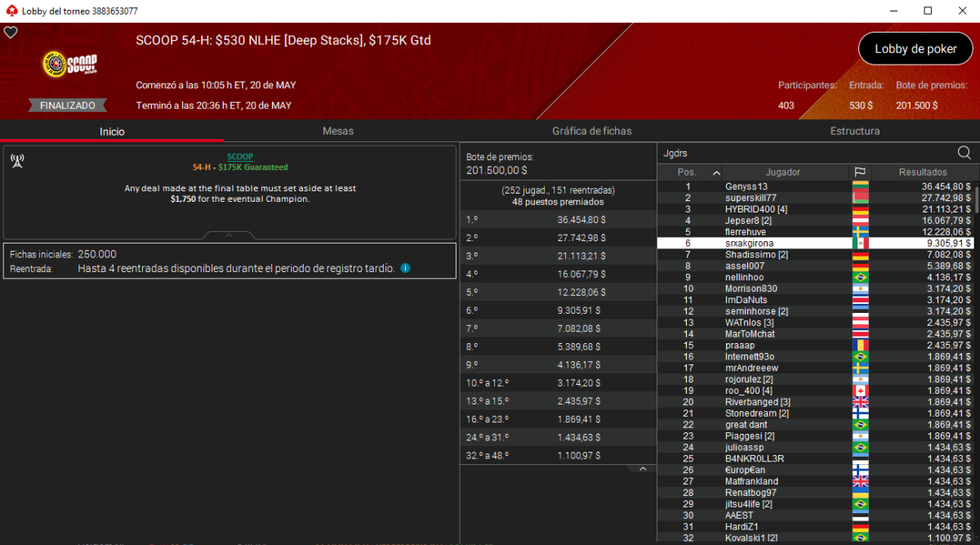Select player row ImDaNuts
The image size is (980, 545).
point(815,300)
